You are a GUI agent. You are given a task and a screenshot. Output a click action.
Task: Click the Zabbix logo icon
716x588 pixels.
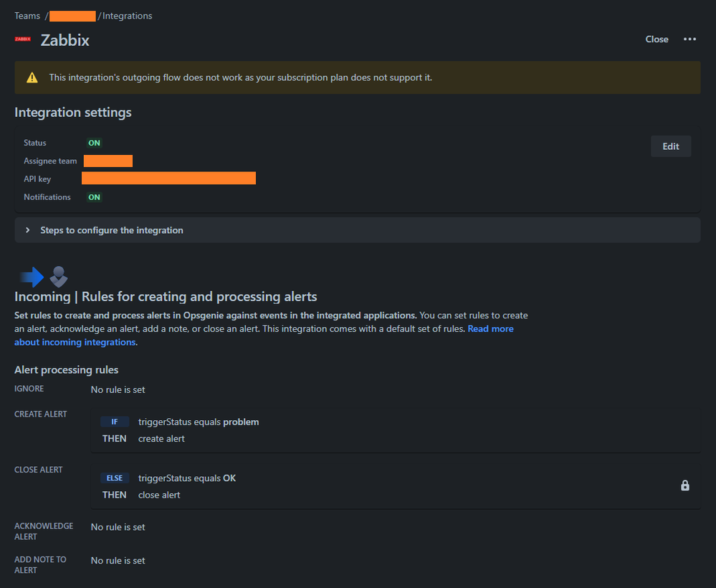point(22,39)
